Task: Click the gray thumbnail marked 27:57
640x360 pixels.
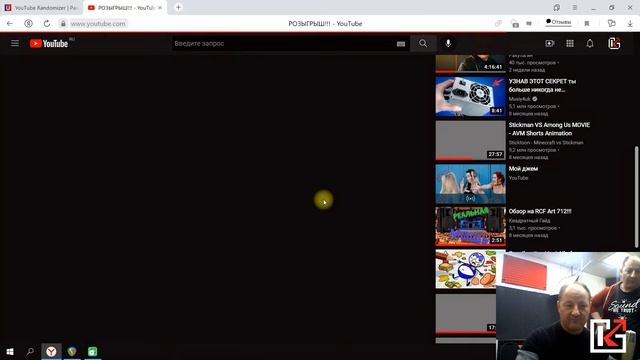Action: coord(470,140)
